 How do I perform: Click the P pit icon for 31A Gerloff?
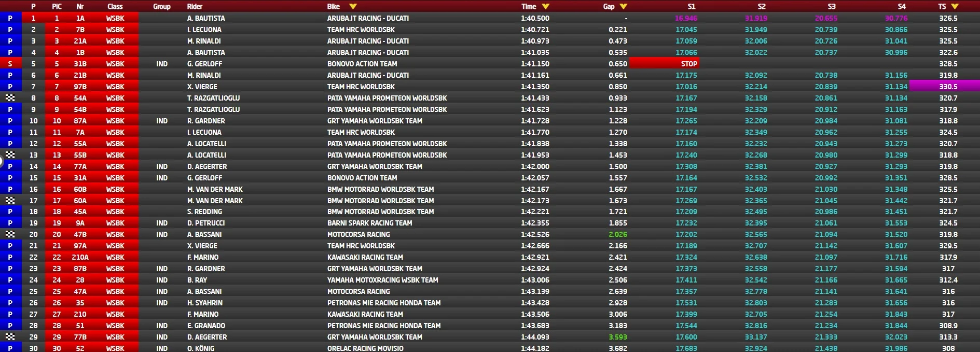point(10,178)
